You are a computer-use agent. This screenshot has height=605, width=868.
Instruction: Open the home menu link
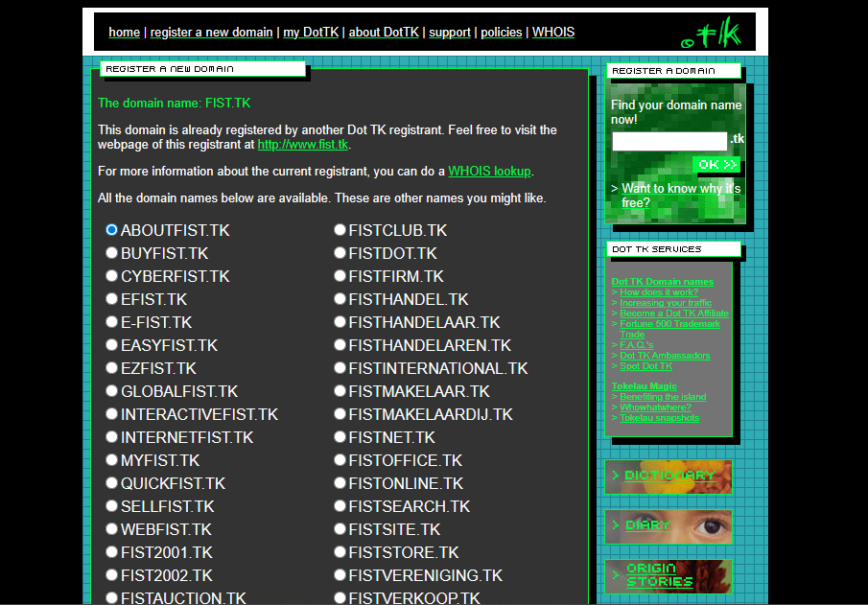pyautogui.click(x=124, y=33)
